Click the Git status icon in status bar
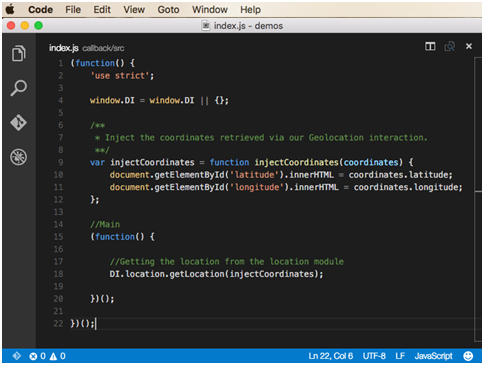The height and width of the screenshot is (365, 484). click(x=17, y=356)
